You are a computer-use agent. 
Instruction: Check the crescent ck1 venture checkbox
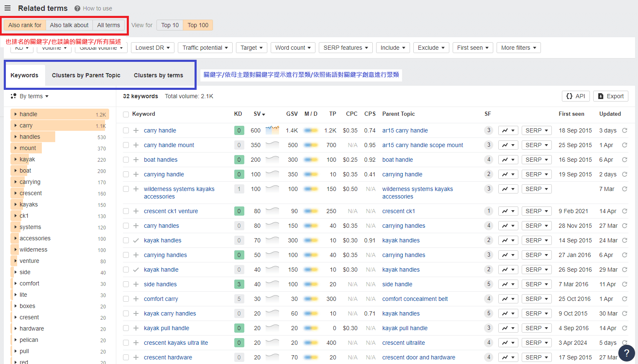pos(126,211)
